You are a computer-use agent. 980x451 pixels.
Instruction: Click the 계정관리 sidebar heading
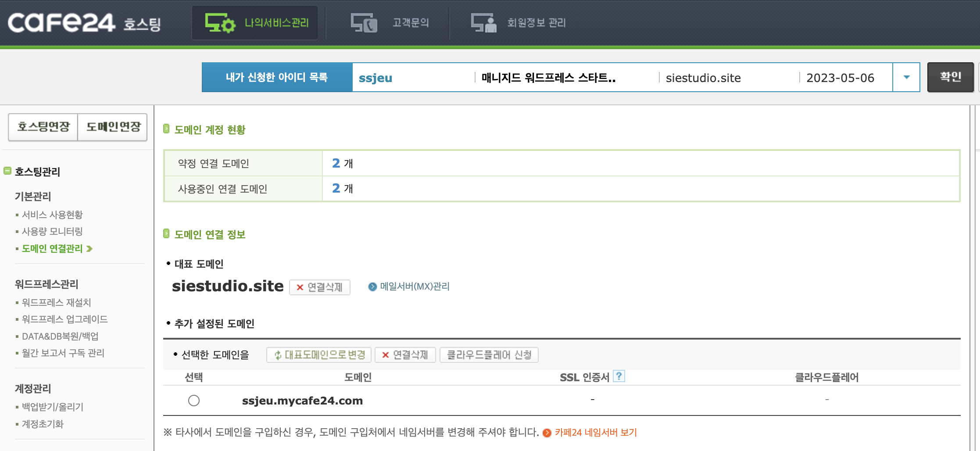(33, 389)
